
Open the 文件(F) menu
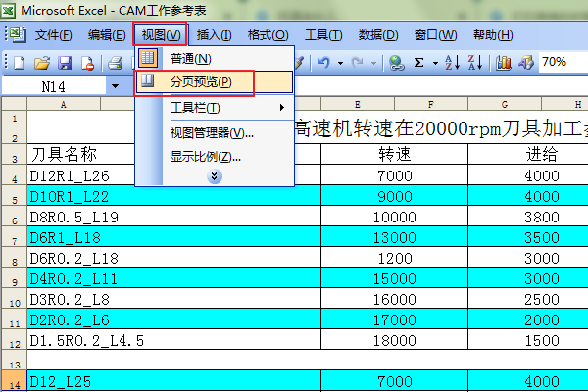click(53, 35)
